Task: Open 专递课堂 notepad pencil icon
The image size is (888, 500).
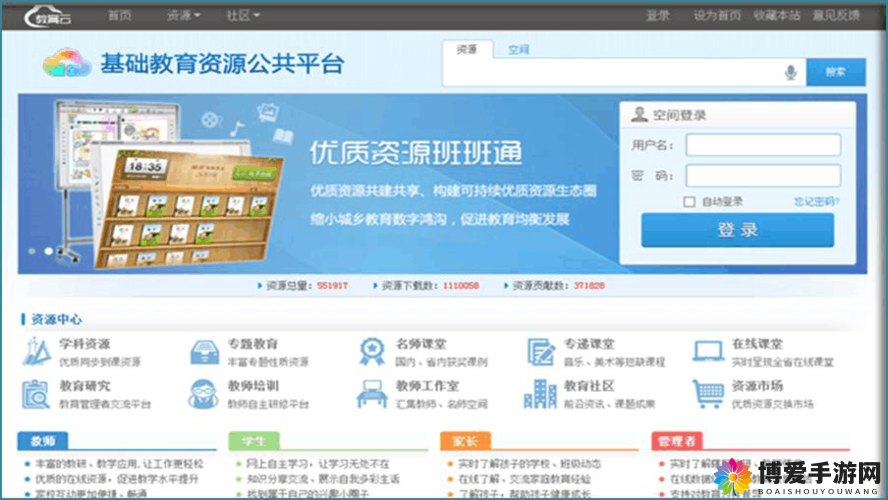Action: point(541,352)
